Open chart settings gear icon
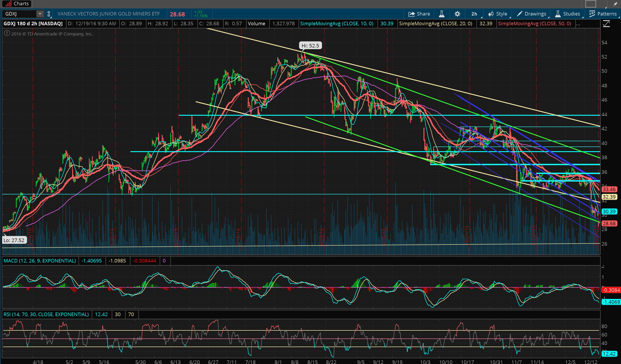Image resolution: width=621 pixels, height=364 pixels. pyautogui.click(x=457, y=14)
